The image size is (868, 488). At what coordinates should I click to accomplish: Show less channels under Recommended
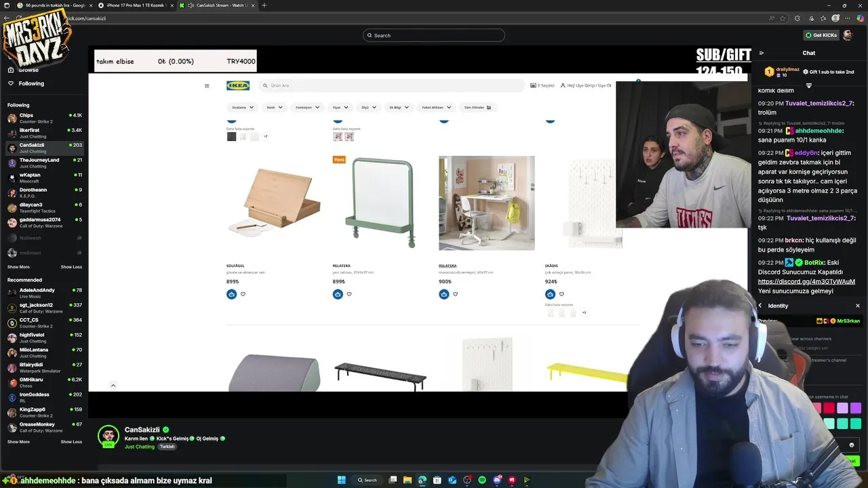71,442
